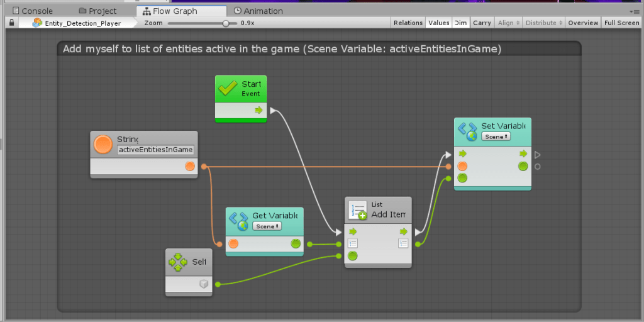Click the Overview button
644x322 pixels.
click(x=582, y=23)
